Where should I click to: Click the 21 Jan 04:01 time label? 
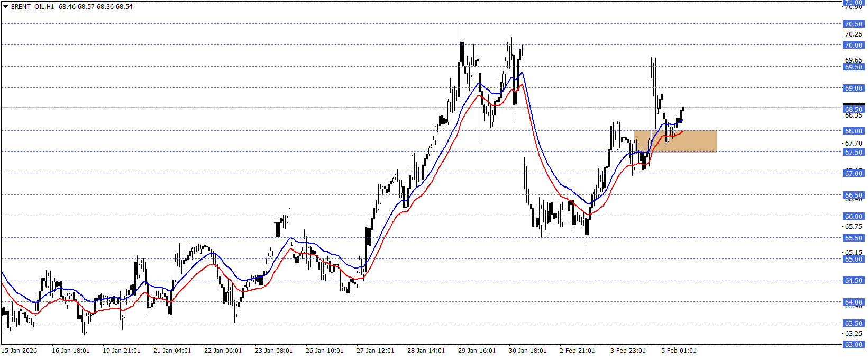172,351
